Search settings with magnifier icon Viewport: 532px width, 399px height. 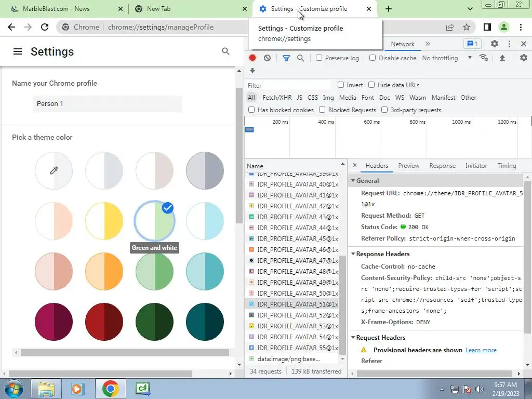tap(225, 51)
